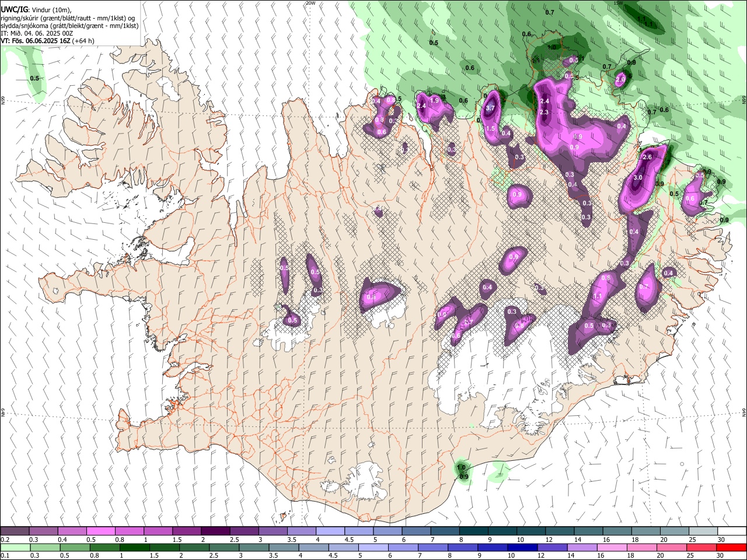Click the 'rigning/skúrir (grænt/blátt/rautt - mm/1klst) og' line

click(69, 17)
